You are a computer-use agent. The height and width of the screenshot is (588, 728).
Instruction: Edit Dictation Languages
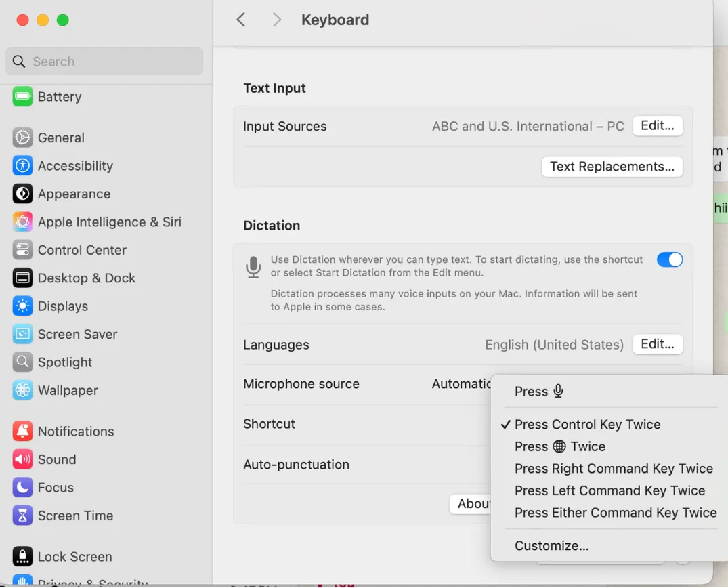[x=658, y=344]
